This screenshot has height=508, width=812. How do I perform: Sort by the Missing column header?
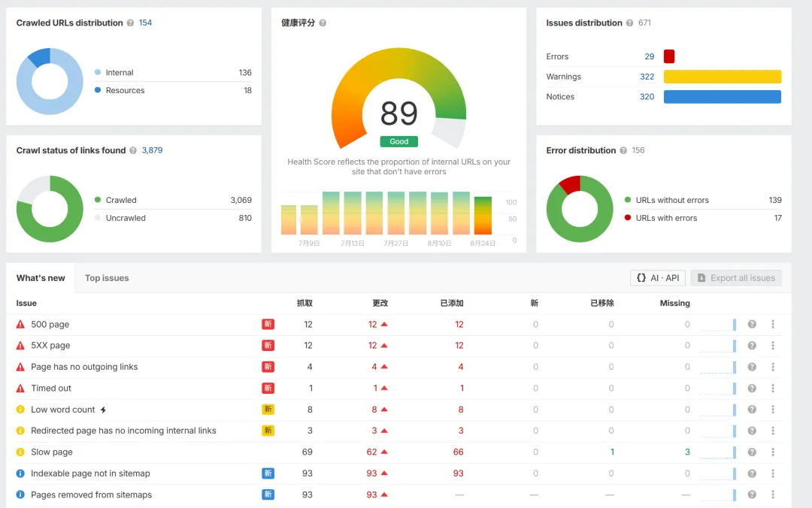point(674,303)
